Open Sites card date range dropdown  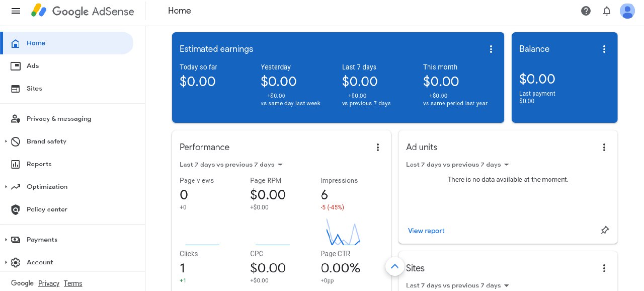tap(458, 285)
